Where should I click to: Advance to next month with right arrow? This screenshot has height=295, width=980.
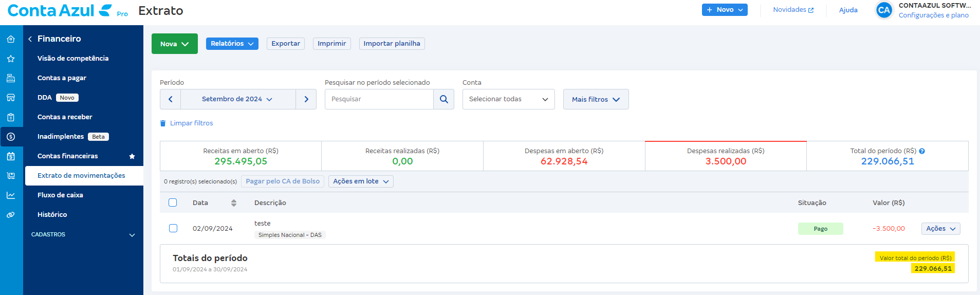pos(306,99)
